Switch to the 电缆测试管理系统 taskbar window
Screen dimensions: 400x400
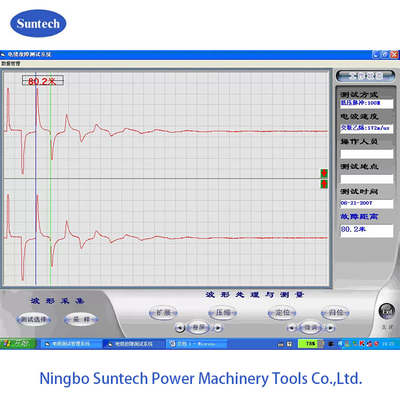pyautogui.click(x=72, y=344)
